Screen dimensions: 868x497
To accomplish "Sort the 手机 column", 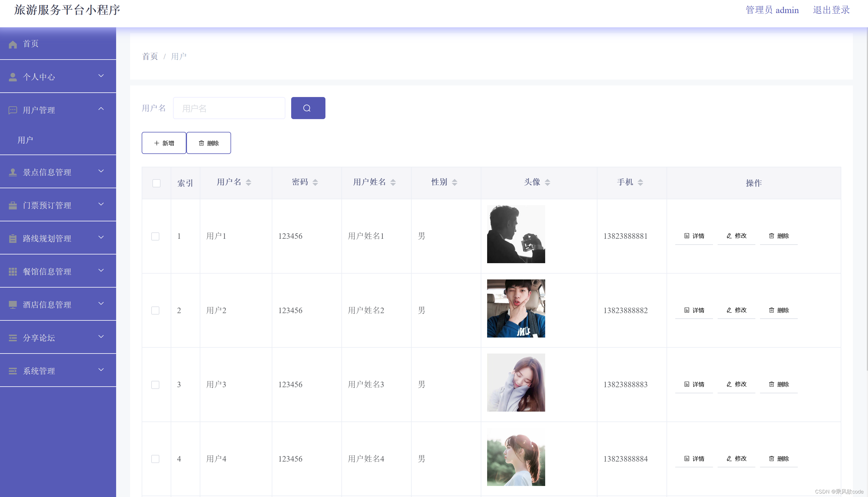I will point(640,182).
